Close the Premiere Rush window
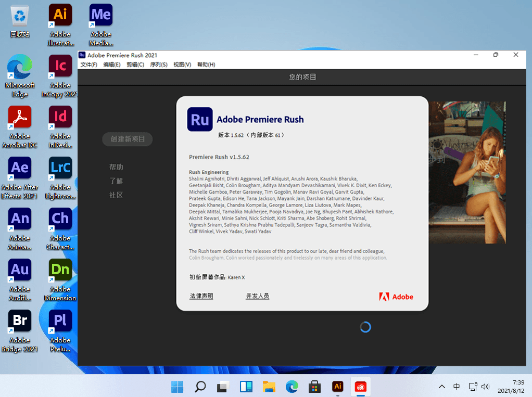Screen dimensions: 532x397 [516, 55]
